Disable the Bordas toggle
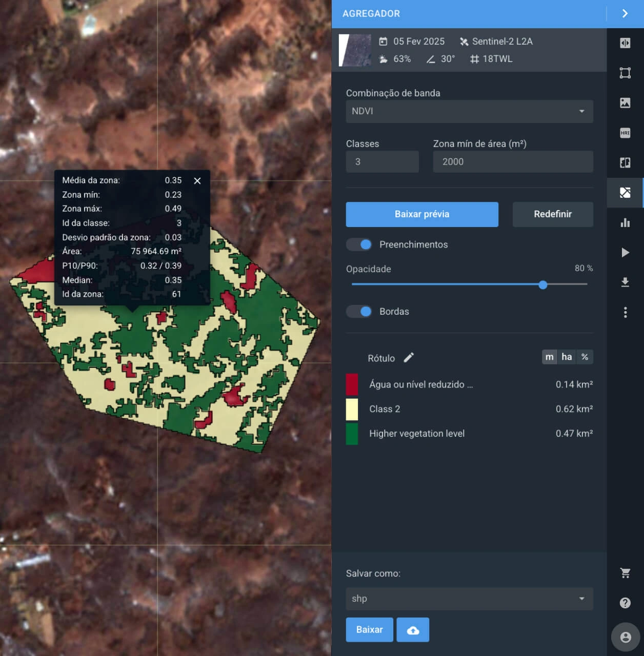Screen dimensions: 644x656 pyautogui.click(x=358, y=311)
